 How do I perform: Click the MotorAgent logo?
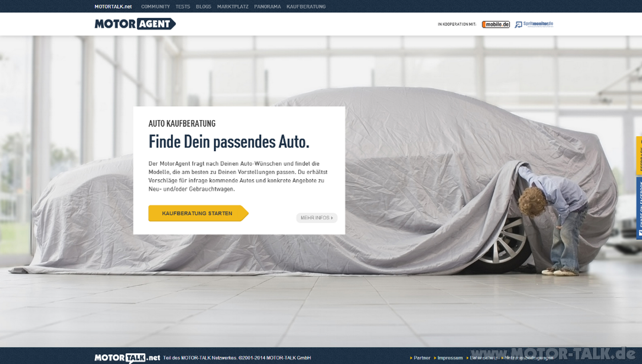pyautogui.click(x=135, y=24)
